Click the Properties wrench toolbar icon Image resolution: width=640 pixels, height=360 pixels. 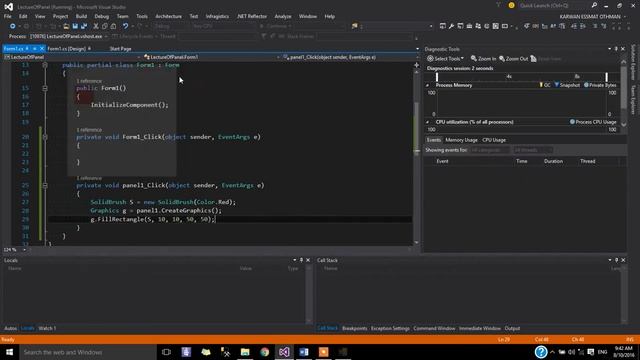point(451,26)
